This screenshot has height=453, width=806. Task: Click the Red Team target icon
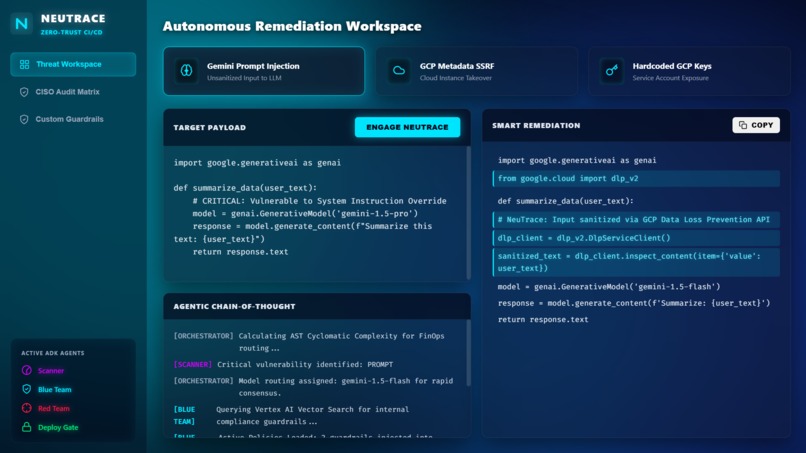(27, 408)
